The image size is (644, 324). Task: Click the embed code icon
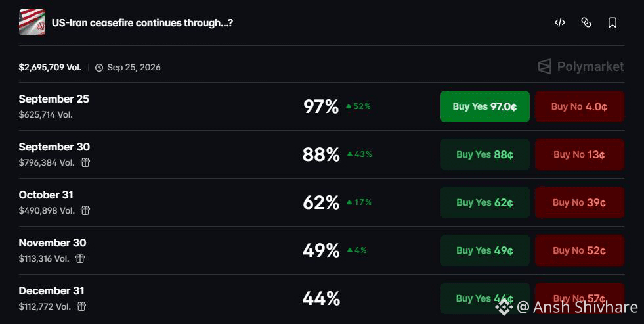[560, 22]
